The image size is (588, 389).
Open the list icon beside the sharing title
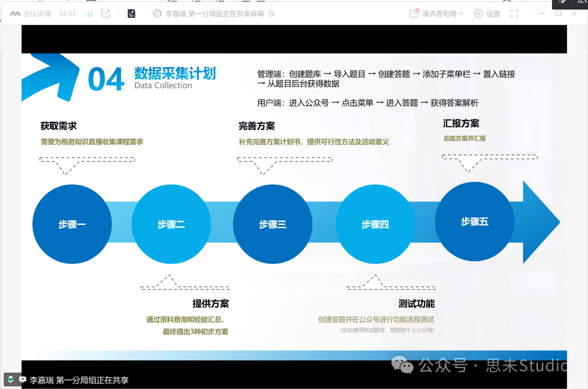(x=272, y=14)
